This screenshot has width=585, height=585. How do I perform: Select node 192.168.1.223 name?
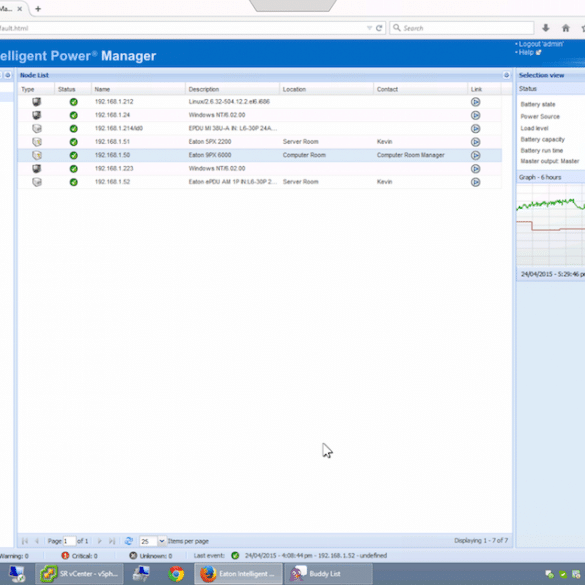point(114,169)
